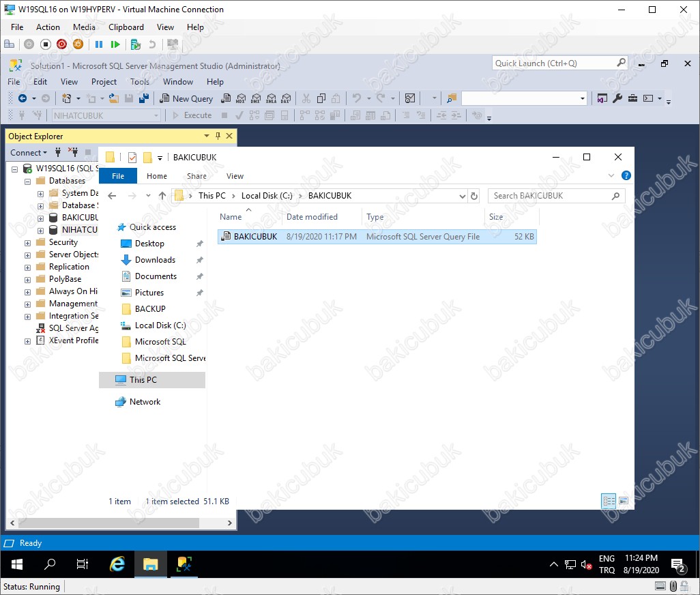Switch to the Home tab in File Explorer
700x595 pixels.
[x=157, y=176]
